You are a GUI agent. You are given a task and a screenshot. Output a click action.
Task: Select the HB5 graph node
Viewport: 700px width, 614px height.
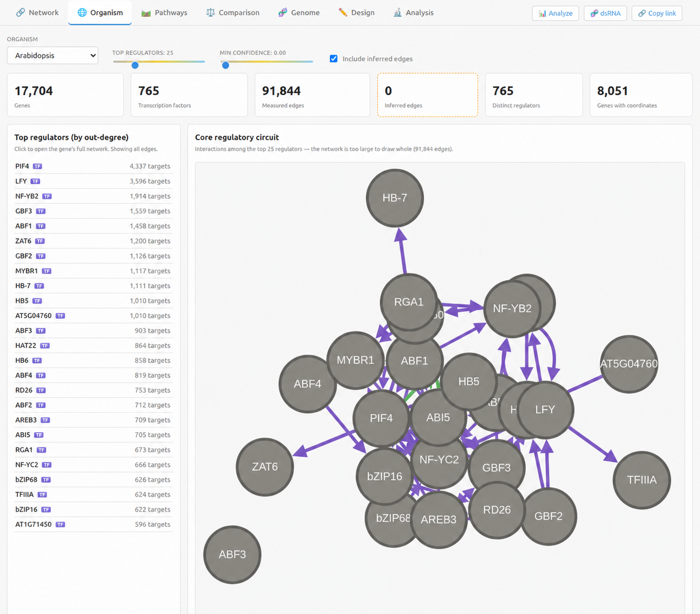(469, 381)
